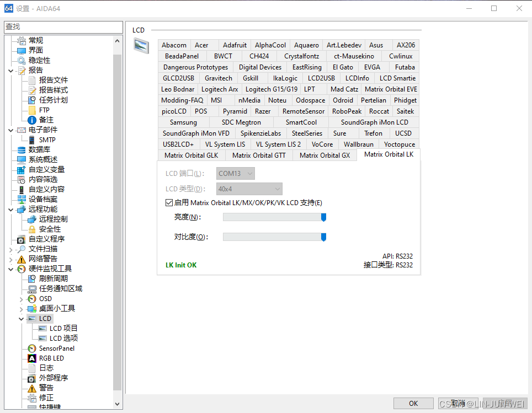Select the 系统概述 tree item
Screen dimensions: 532x413
[x=42, y=160]
